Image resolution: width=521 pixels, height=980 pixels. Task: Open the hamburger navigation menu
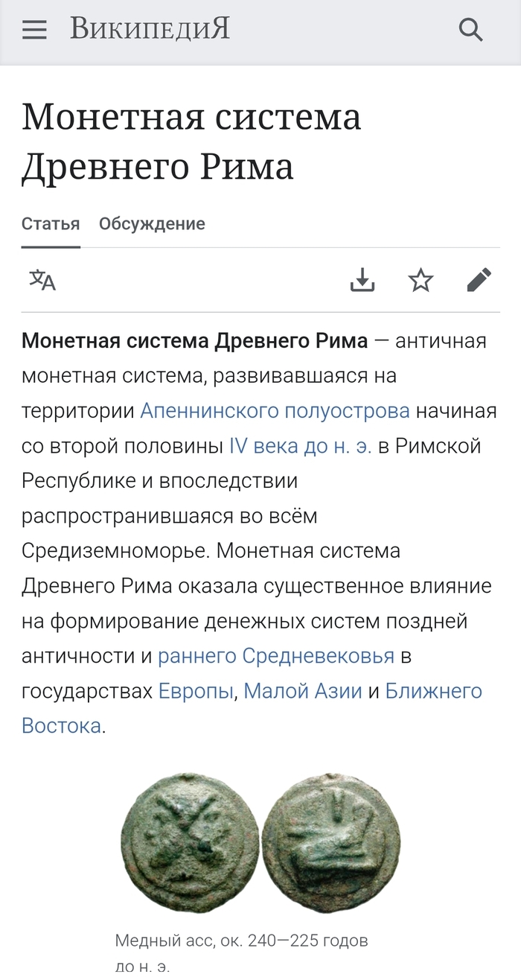[34, 31]
